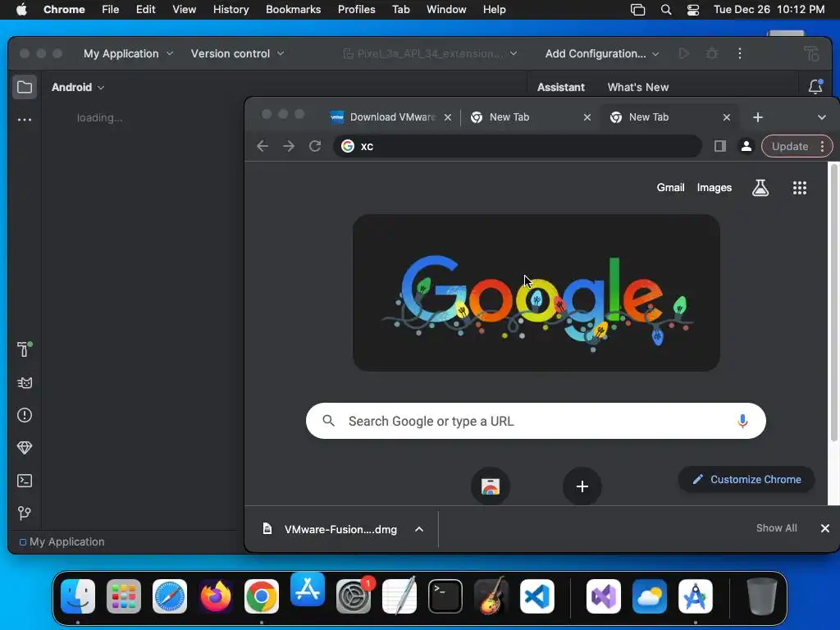Open macOS Spotlight search

[x=666, y=10]
